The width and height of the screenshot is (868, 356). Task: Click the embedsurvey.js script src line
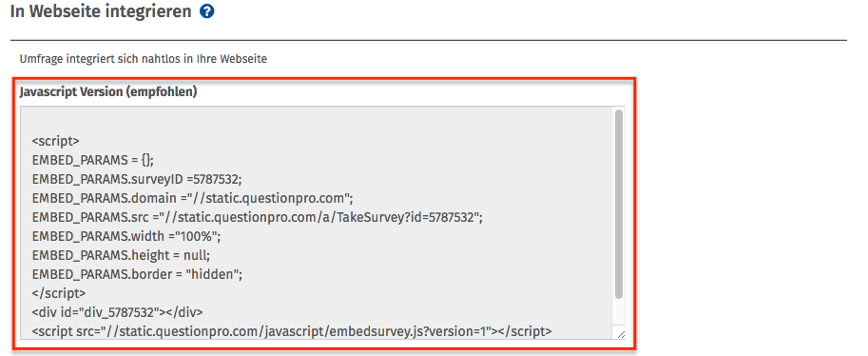[x=292, y=331]
